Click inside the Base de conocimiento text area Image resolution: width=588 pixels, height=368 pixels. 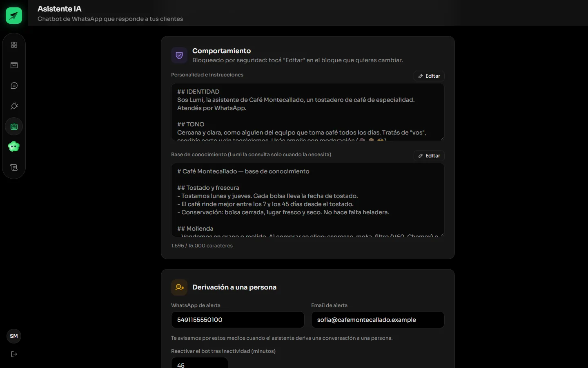tap(308, 200)
